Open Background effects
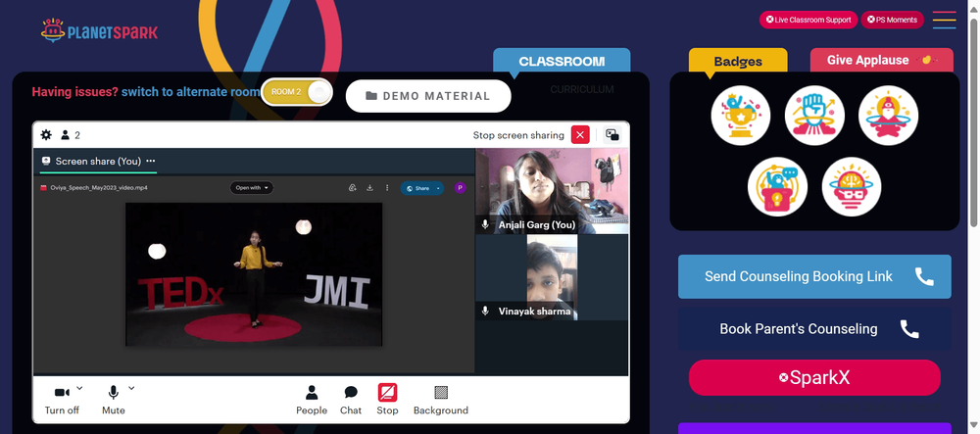Viewport: 980px width, 434px height. [x=441, y=400]
